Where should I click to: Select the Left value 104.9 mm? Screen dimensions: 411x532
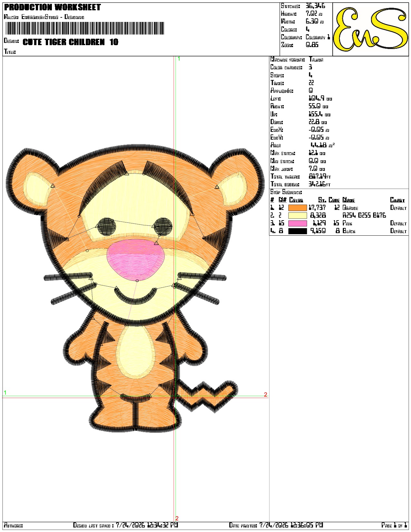click(320, 99)
